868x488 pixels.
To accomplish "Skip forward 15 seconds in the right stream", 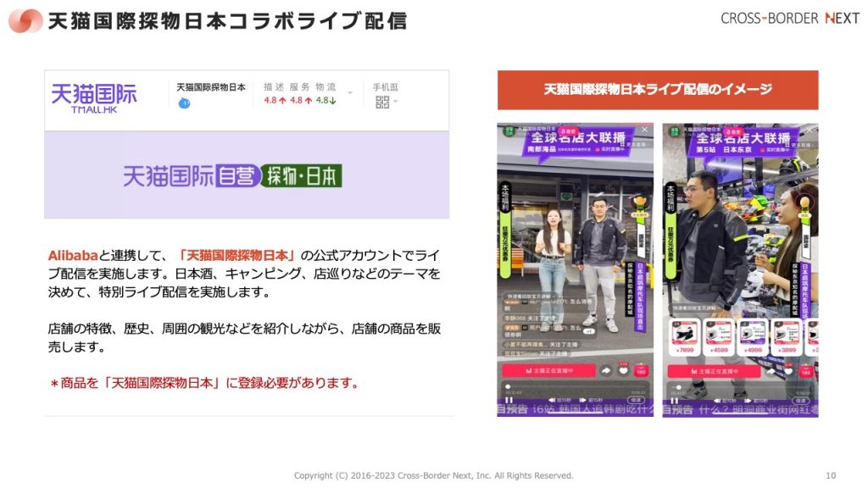I will click(x=755, y=400).
